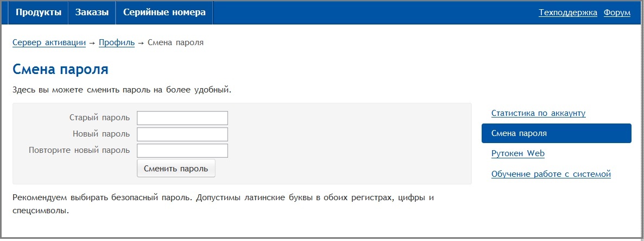Open Статистика по аккаунту in sidebar
The height and width of the screenshot is (241, 644).
pyautogui.click(x=538, y=113)
